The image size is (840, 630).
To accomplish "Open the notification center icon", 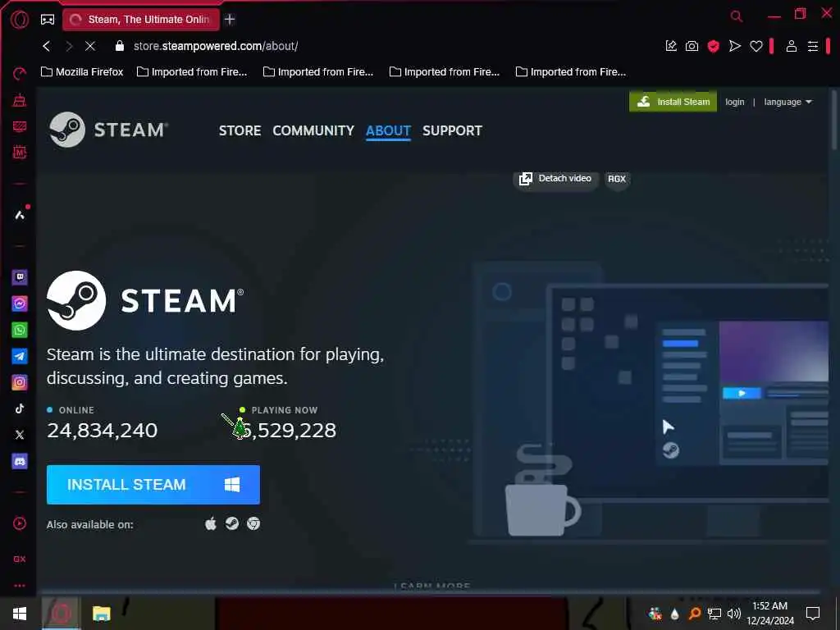I will [813, 614].
